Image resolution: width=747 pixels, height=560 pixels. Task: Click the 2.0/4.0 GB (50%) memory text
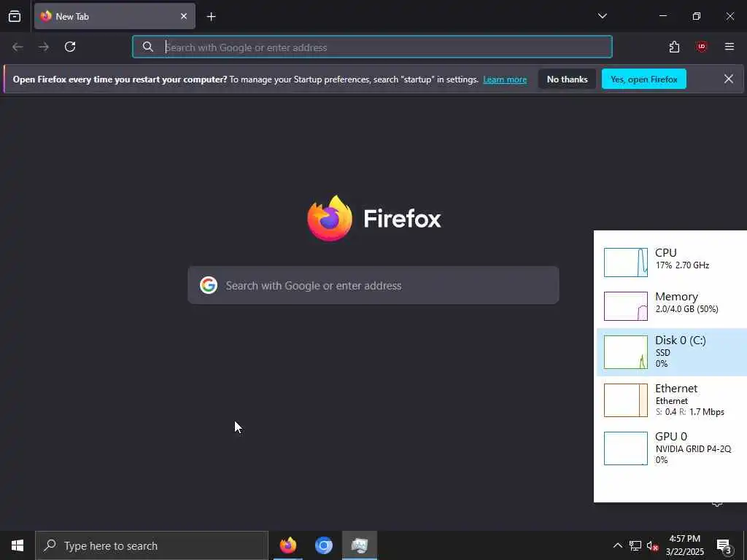click(686, 309)
